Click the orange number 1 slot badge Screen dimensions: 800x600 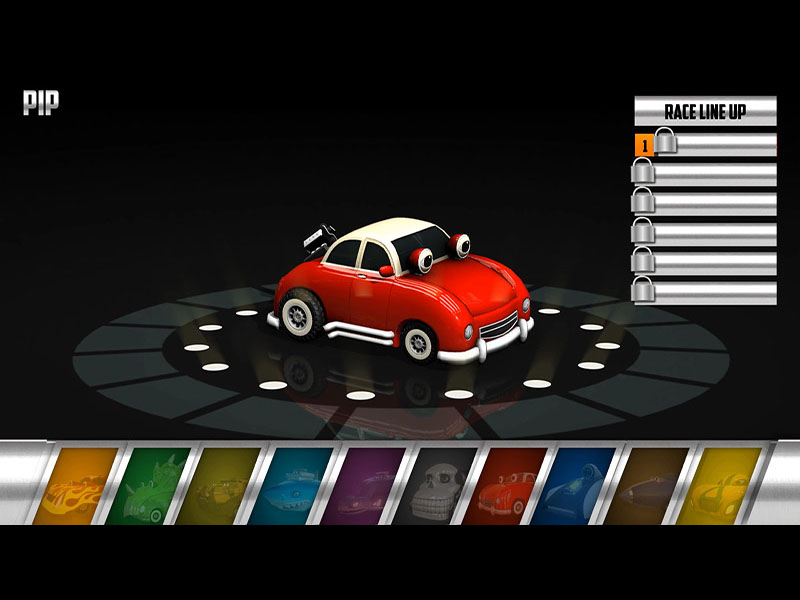pos(644,146)
